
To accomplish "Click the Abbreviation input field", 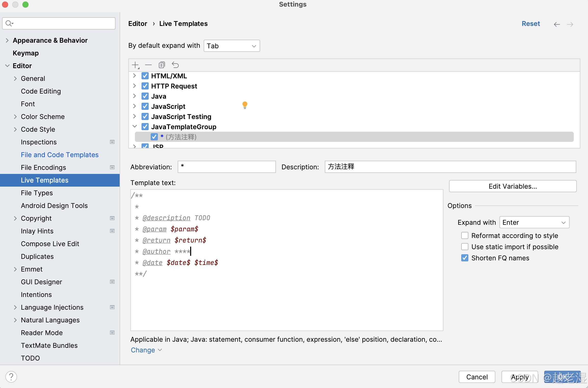I will (x=227, y=167).
